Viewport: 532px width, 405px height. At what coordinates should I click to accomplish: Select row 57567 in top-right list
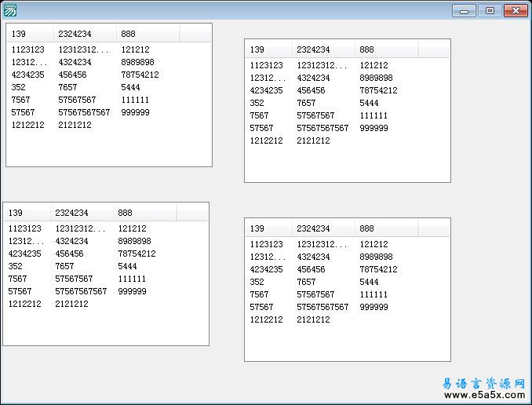(261, 128)
